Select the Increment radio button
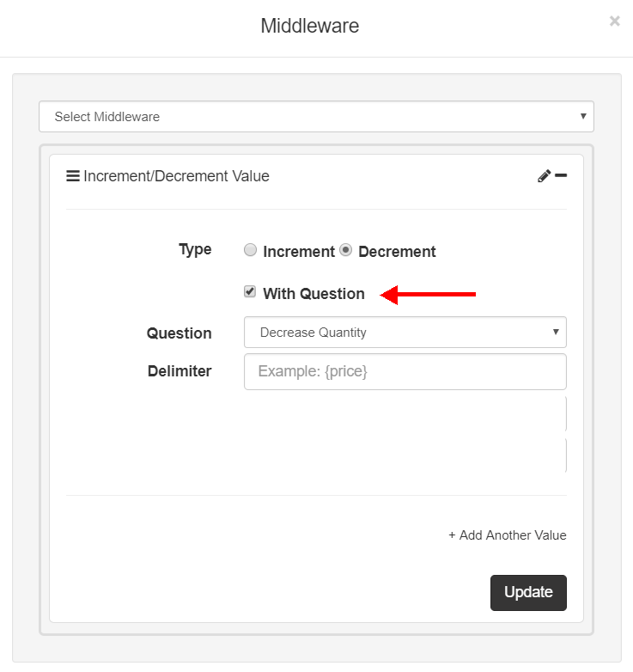 [x=250, y=250]
